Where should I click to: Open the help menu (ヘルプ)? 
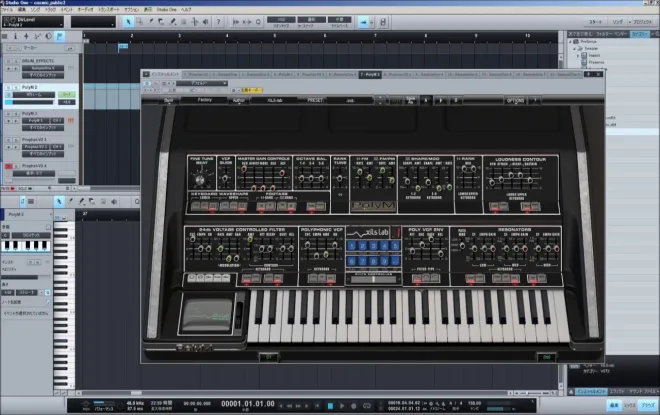(x=186, y=9)
